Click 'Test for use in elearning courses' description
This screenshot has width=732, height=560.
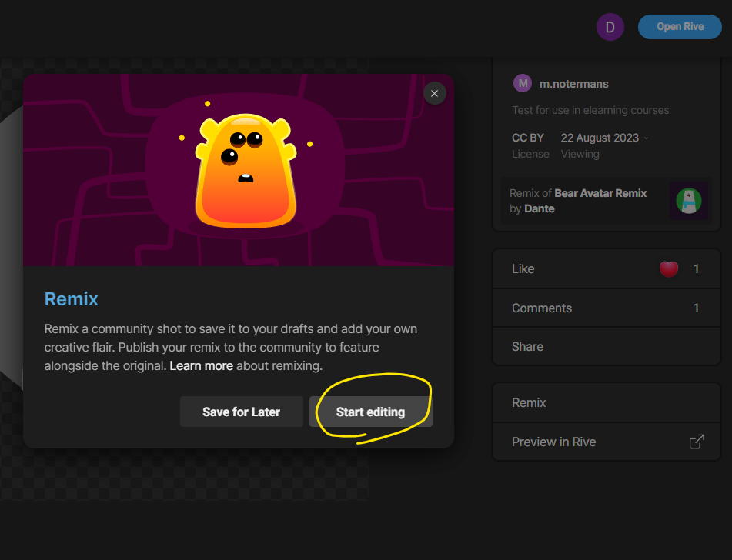pyautogui.click(x=590, y=110)
